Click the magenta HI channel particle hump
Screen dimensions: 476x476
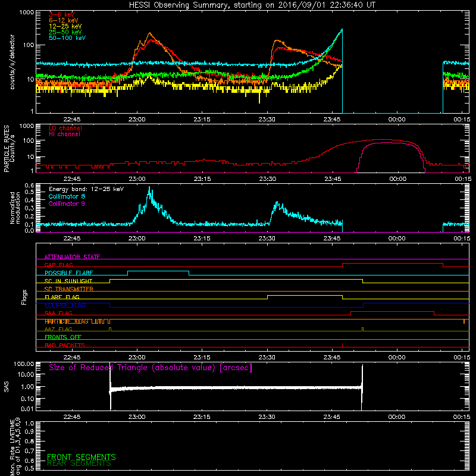pyautogui.click(x=391, y=142)
